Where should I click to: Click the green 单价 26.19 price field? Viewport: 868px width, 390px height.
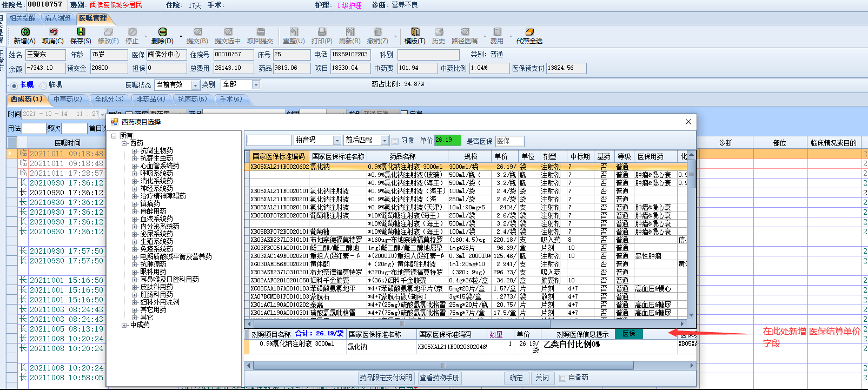(x=448, y=141)
